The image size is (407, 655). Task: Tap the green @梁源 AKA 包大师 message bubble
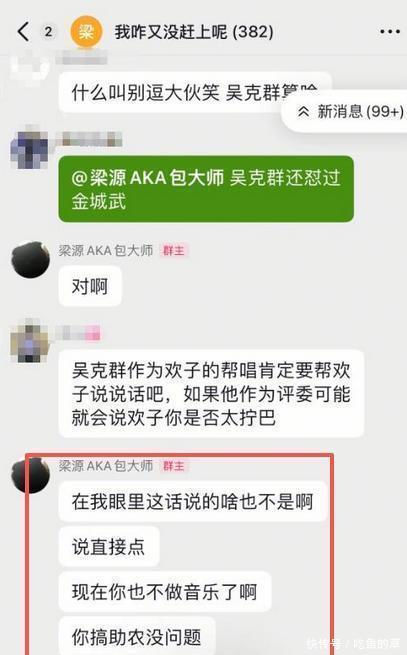click(206, 189)
